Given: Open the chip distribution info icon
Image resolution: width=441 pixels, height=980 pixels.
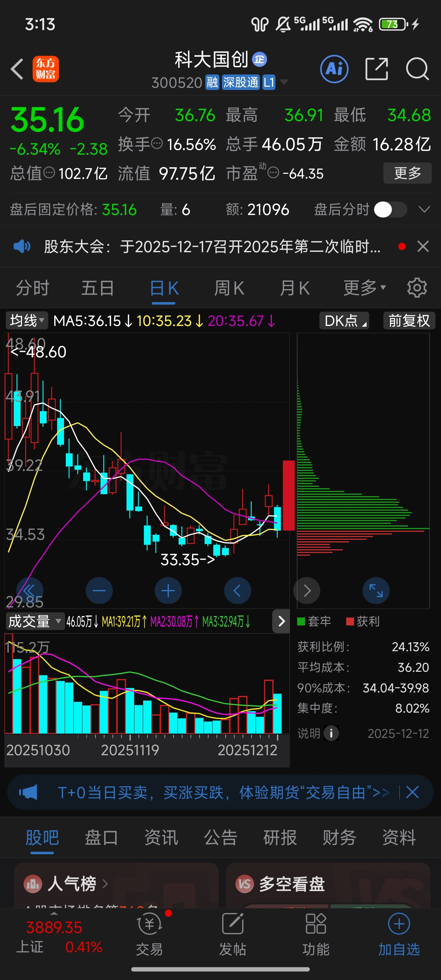Looking at the screenshot, I should click(331, 733).
